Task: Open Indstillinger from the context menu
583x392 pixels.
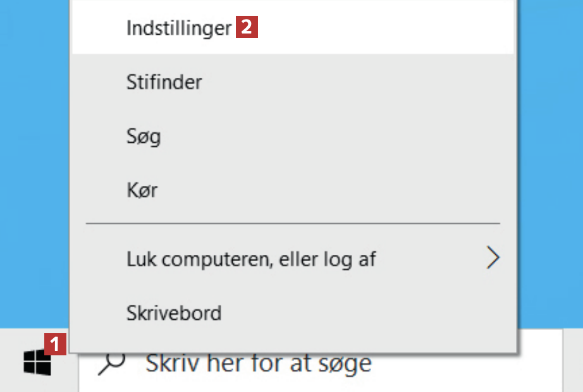Action: coord(179,28)
